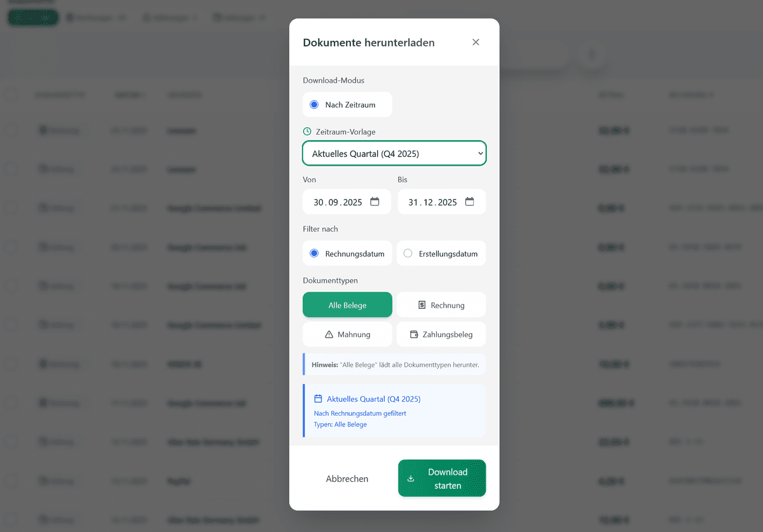
Task: Select Erstellungsdatum filter radio button
Action: [x=408, y=254]
